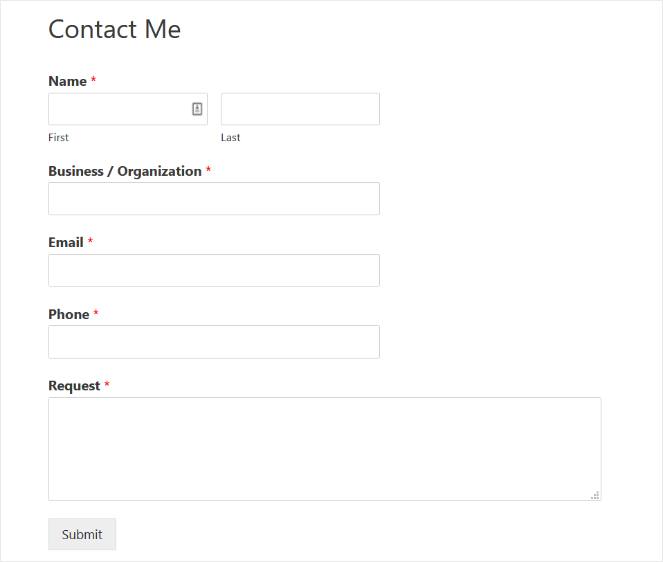Click the red asterisk next to Email
The image size is (663, 562).
[x=90, y=242]
